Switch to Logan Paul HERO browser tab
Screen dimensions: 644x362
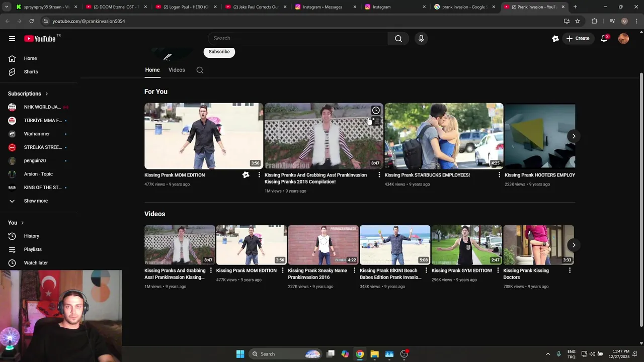(186, 7)
